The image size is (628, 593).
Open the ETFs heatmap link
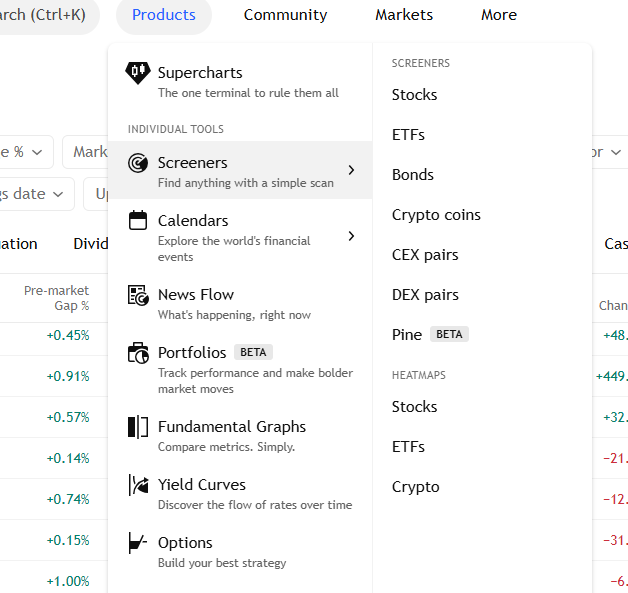click(408, 447)
